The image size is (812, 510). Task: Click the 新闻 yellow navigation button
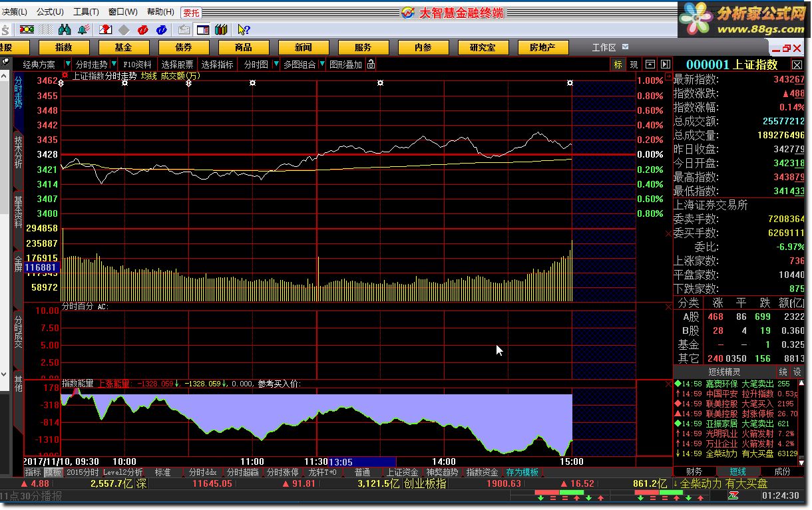click(x=304, y=47)
